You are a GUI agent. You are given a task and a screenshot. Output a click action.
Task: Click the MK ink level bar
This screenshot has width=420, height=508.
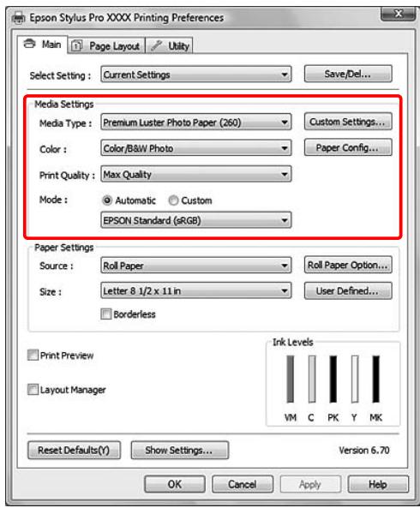tap(376, 379)
